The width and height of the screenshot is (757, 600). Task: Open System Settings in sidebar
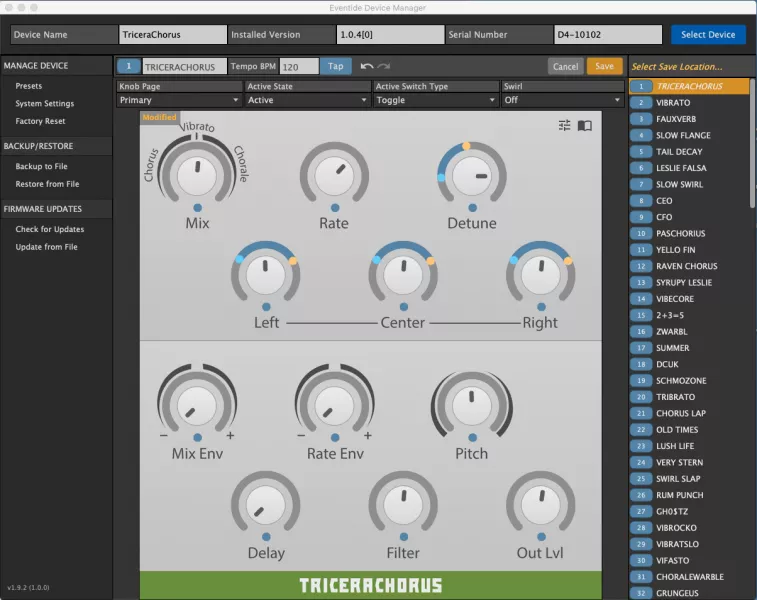point(44,103)
